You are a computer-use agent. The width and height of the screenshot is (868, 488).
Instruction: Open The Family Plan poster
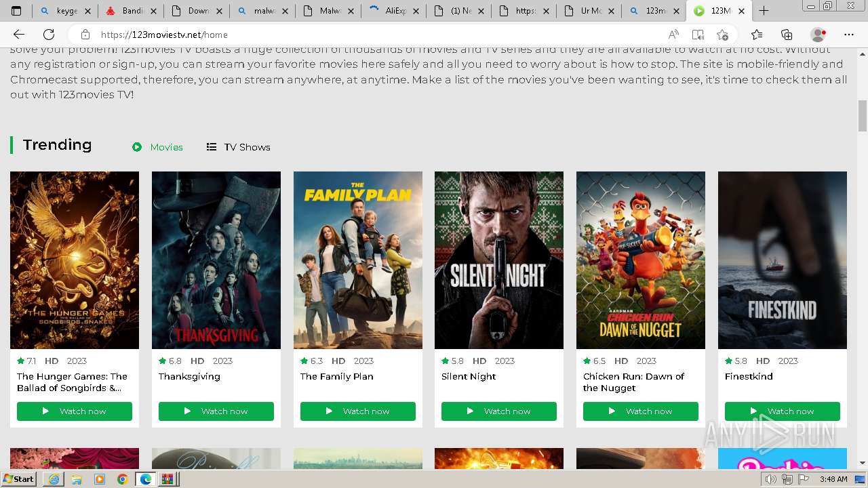pyautogui.click(x=358, y=260)
